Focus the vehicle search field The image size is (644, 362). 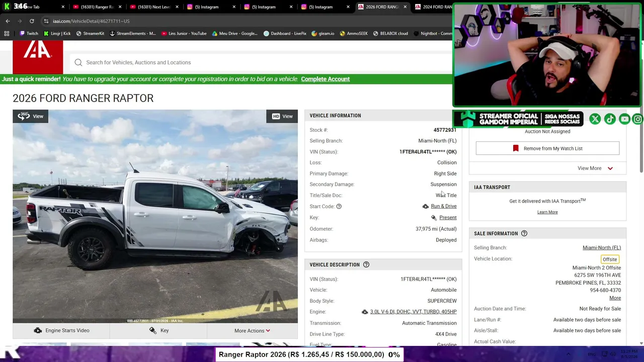(262, 62)
